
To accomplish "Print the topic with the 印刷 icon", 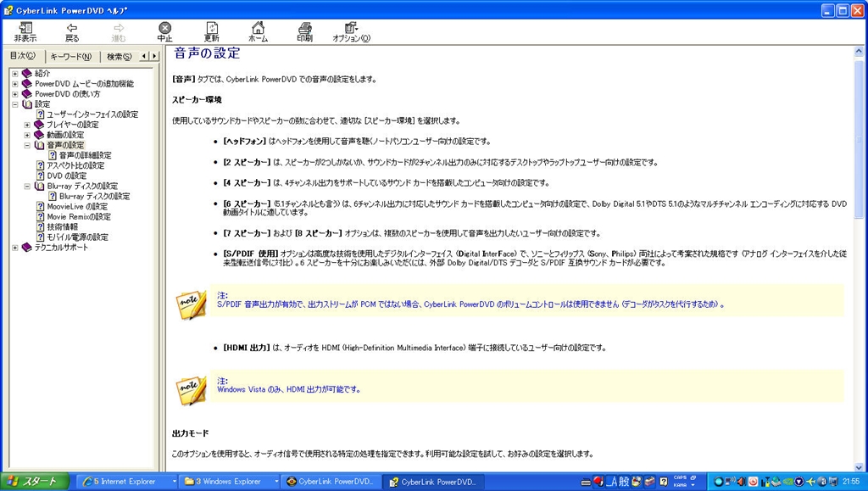I will tap(304, 32).
